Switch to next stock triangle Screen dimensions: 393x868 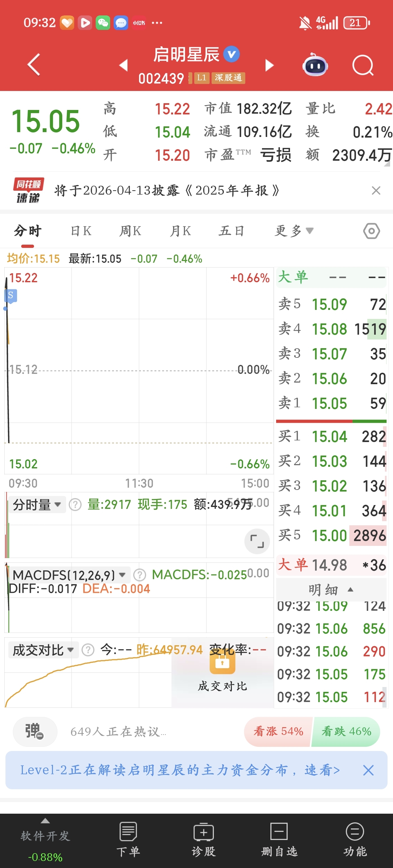tap(269, 65)
